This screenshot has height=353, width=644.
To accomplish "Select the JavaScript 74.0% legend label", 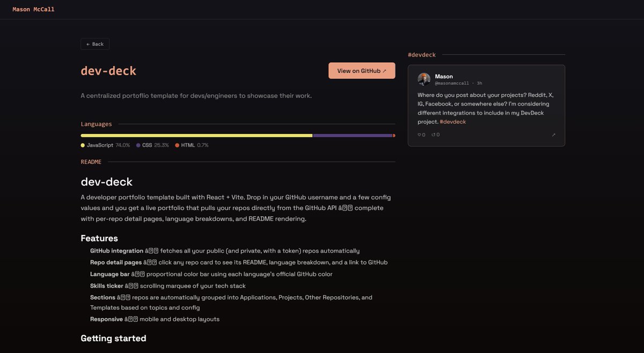I will point(108,145).
